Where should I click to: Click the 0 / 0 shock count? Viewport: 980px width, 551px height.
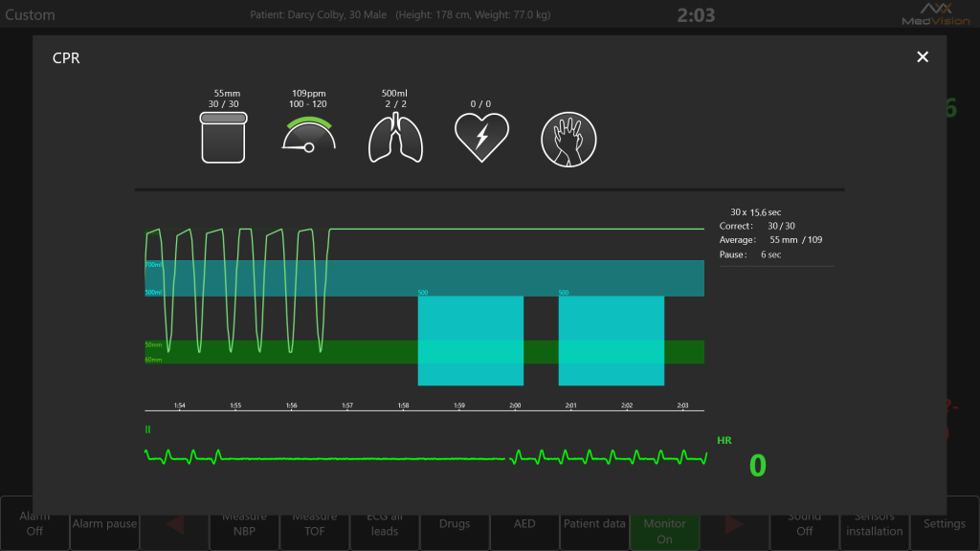480,103
